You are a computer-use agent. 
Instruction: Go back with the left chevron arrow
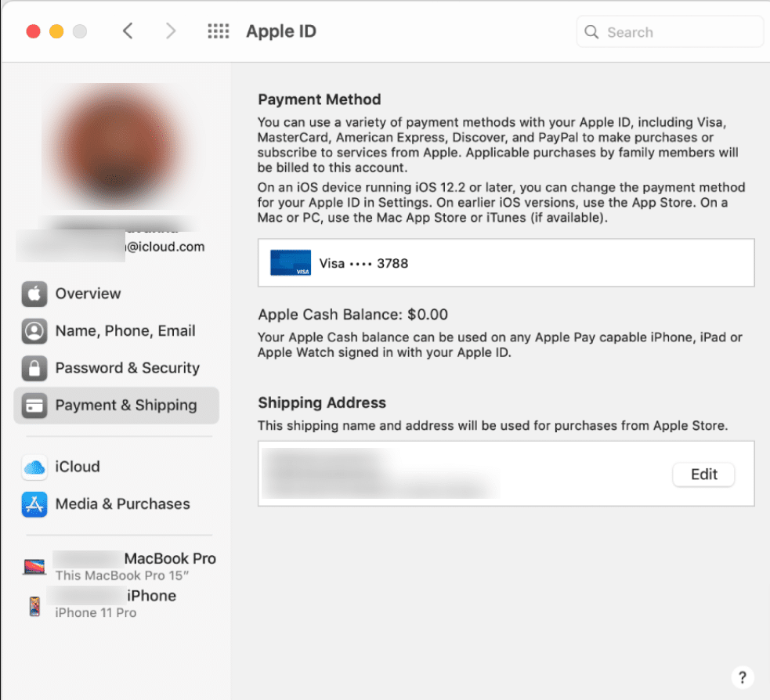coord(128,31)
